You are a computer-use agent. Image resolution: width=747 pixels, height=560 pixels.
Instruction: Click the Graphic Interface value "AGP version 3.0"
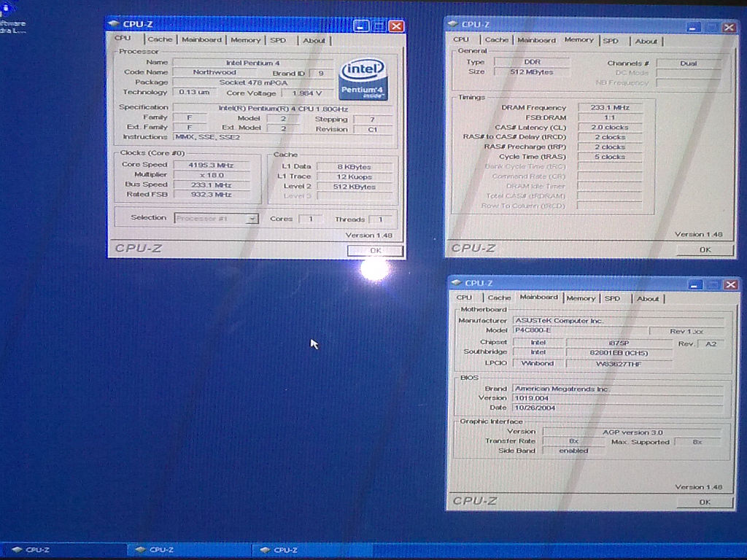pos(632,432)
